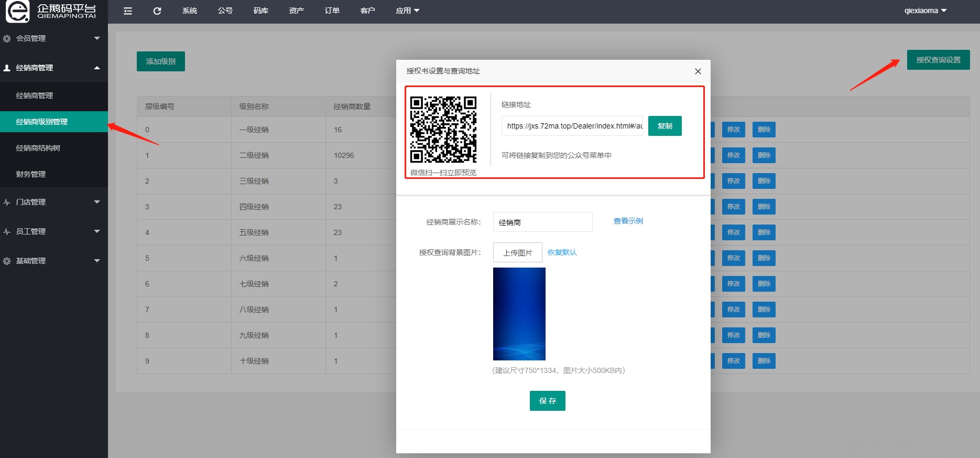Image resolution: width=980 pixels, height=458 pixels.
Task: Click the 复制 button to copy link
Action: click(665, 126)
